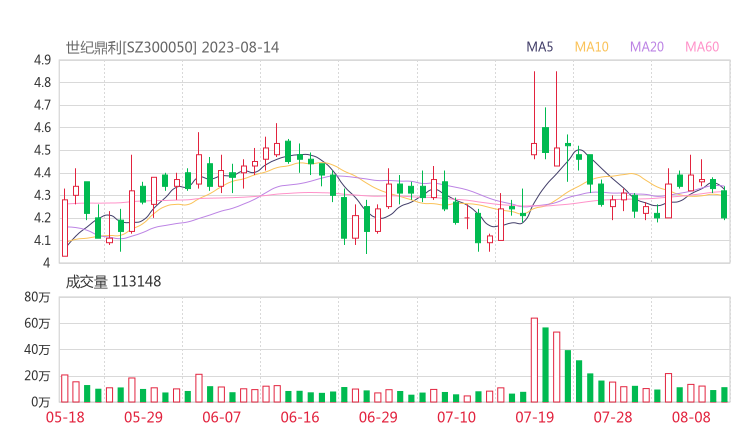
Task: Click the 4.5 price axis label
Action: [42, 150]
